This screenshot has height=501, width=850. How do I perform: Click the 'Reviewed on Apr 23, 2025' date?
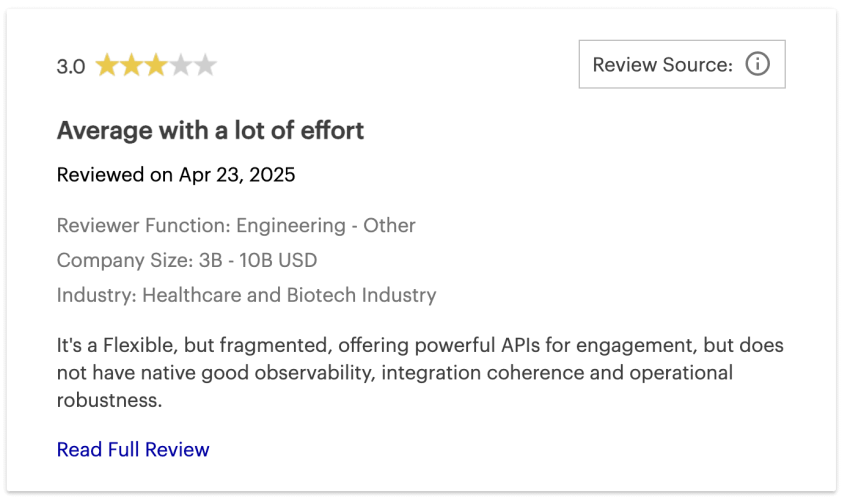(x=176, y=175)
